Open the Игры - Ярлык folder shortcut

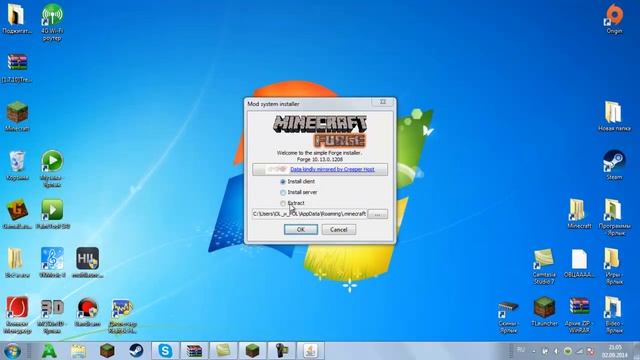(x=614, y=267)
